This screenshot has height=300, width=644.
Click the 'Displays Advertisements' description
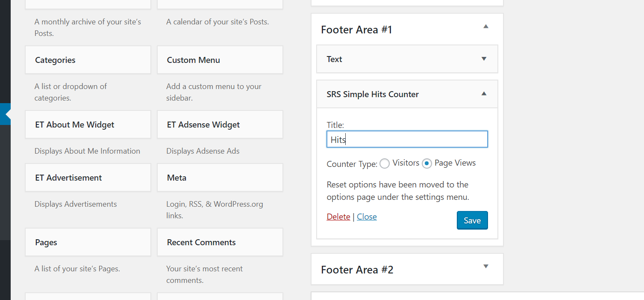(x=76, y=204)
